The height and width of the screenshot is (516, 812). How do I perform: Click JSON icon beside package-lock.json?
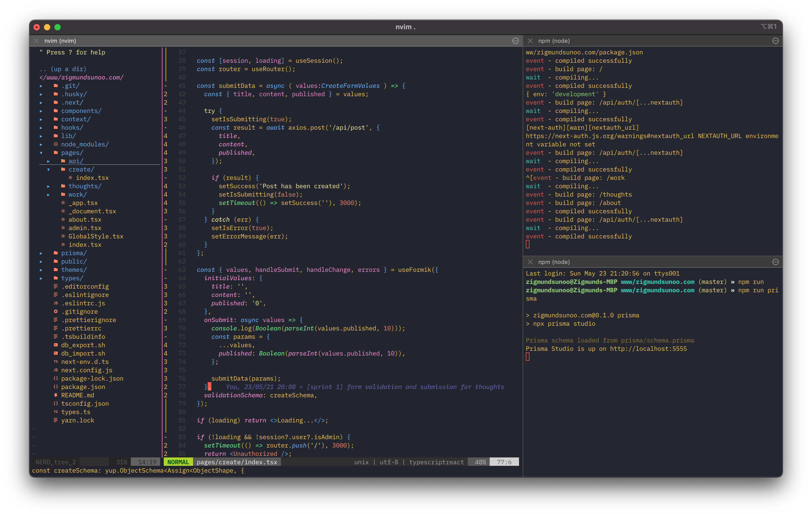click(56, 379)
